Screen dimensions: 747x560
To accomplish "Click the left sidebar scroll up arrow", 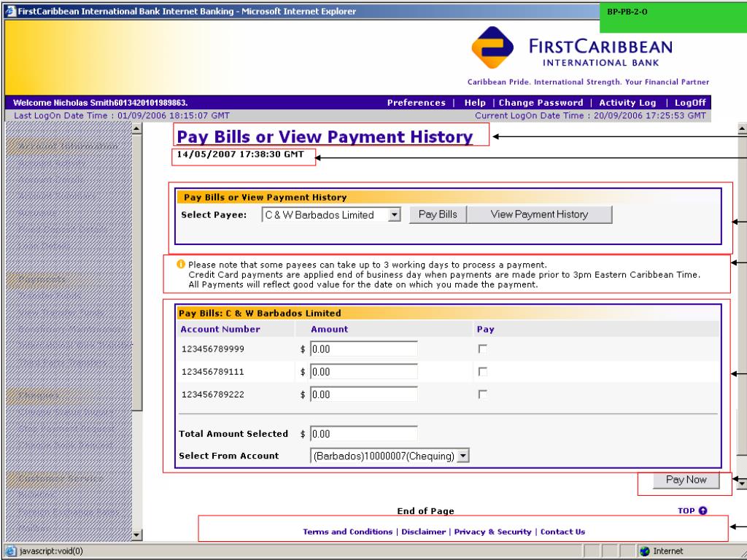I will 136,128.
